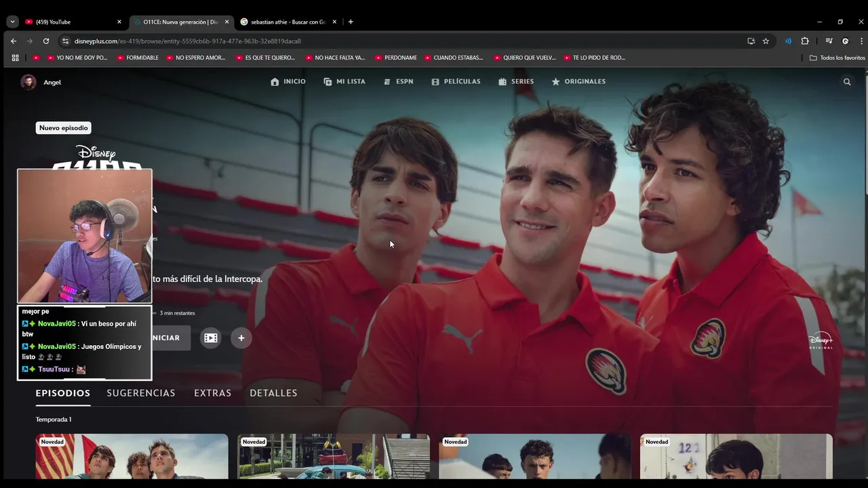Open the Chrome profile icon in the toolbar
This screenshot has width=868, height=488.
(845, 41)
